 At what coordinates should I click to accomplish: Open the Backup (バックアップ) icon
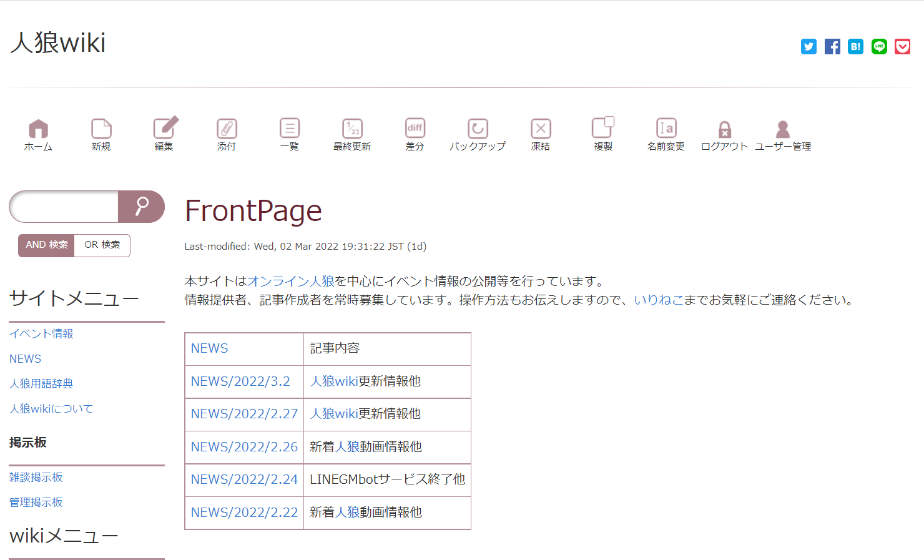tap(478, 129)
